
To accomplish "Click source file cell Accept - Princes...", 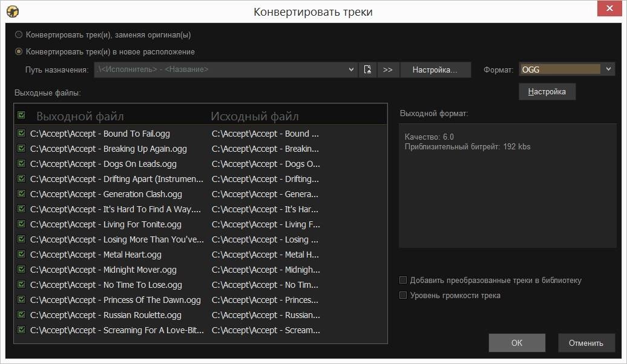I will click(265, 300).
